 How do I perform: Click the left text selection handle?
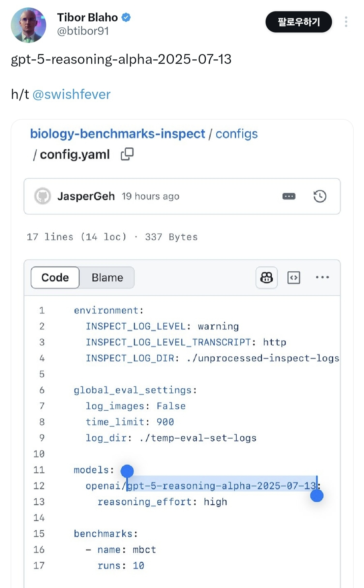127,471
